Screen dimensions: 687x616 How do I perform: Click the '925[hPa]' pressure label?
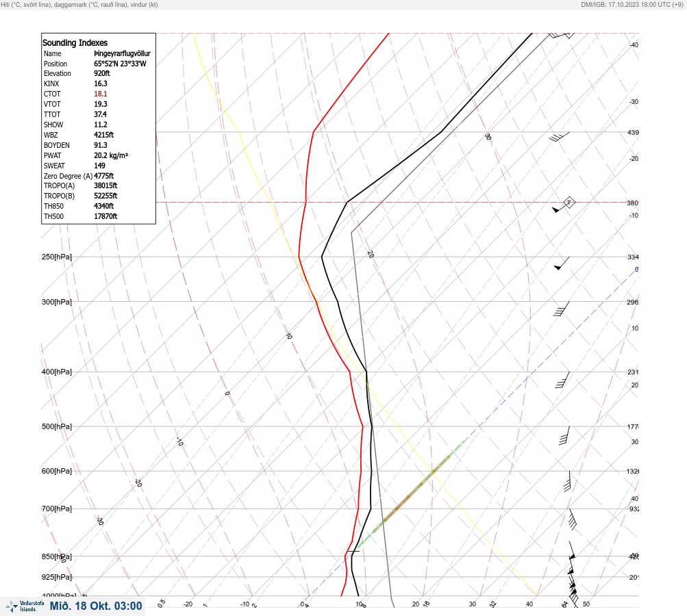[57, 577]
